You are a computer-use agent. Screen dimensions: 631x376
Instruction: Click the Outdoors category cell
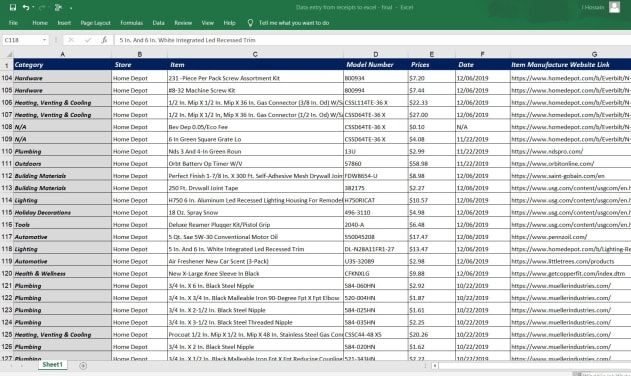[62, 163]
